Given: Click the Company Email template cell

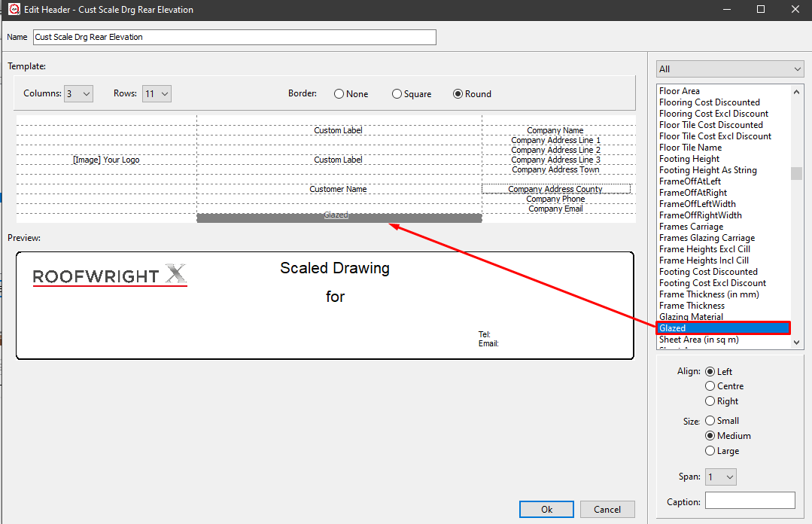Looking at the screenshot, I should (555, 209).
